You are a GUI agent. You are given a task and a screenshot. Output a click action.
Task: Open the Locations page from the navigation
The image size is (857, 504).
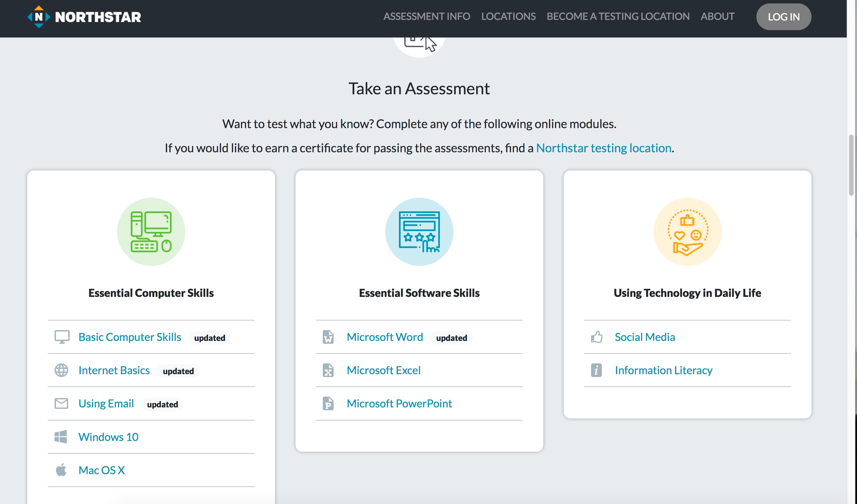(508, 16)
